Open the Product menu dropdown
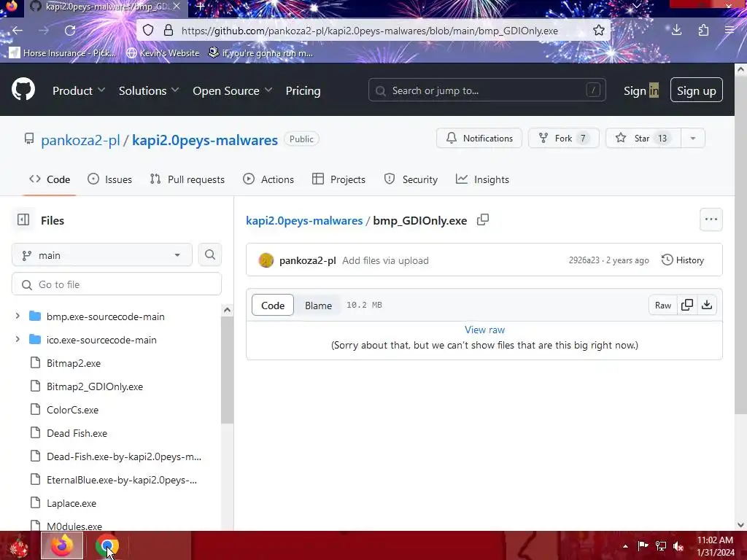 (79, 90)
